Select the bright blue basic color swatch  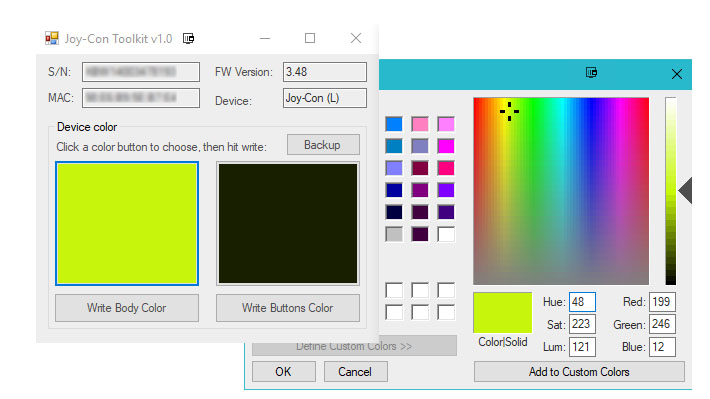tap(394, 124)
